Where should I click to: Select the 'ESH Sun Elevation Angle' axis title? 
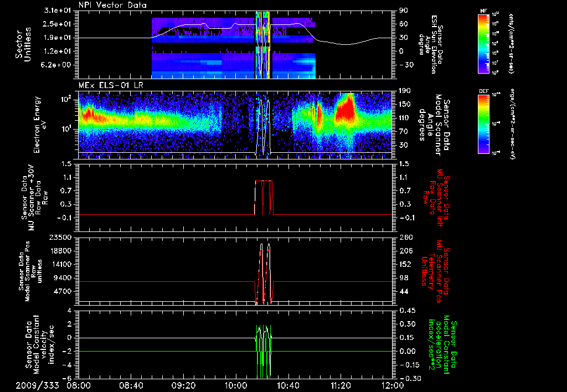pos(432,44)
